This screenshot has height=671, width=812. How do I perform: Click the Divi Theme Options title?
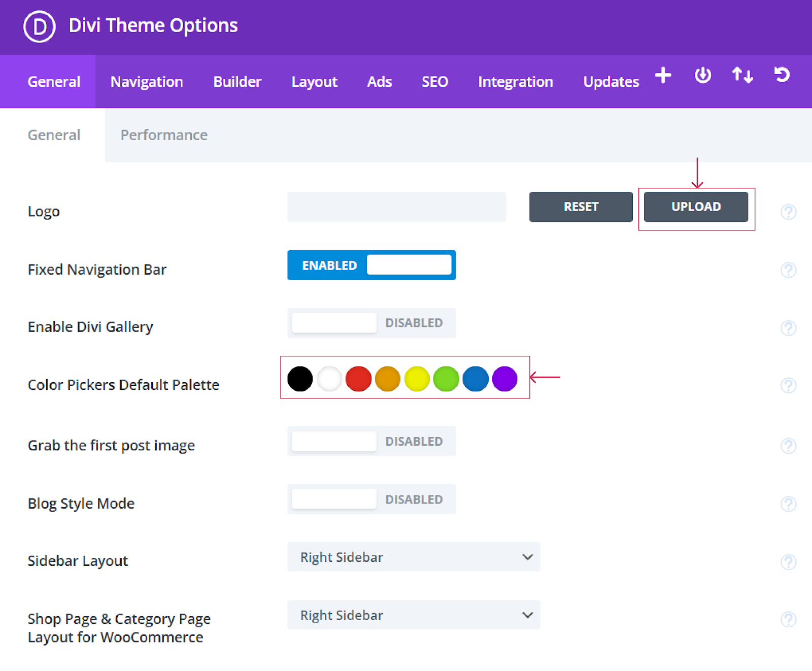pos(153,25)
